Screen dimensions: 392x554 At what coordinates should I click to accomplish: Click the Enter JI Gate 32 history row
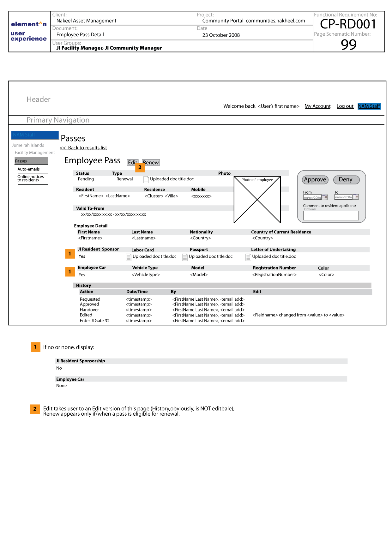click(162, 321)
